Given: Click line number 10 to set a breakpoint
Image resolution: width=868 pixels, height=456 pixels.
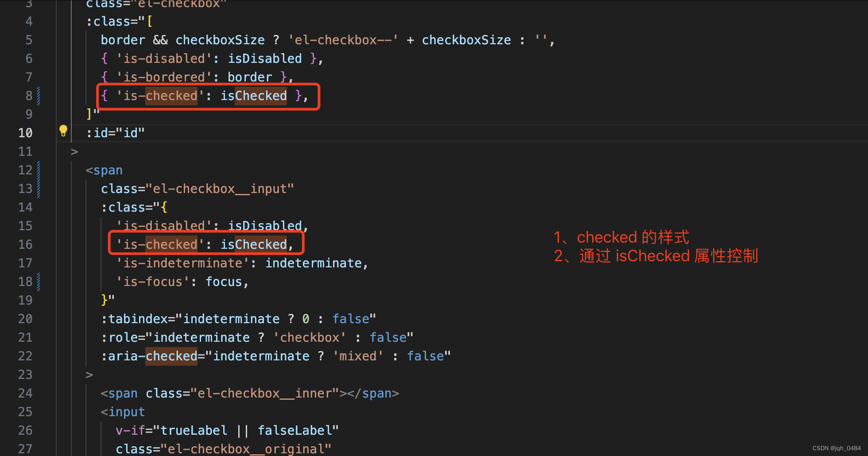Looking at the screenshot, I should (x=25, y=133).
